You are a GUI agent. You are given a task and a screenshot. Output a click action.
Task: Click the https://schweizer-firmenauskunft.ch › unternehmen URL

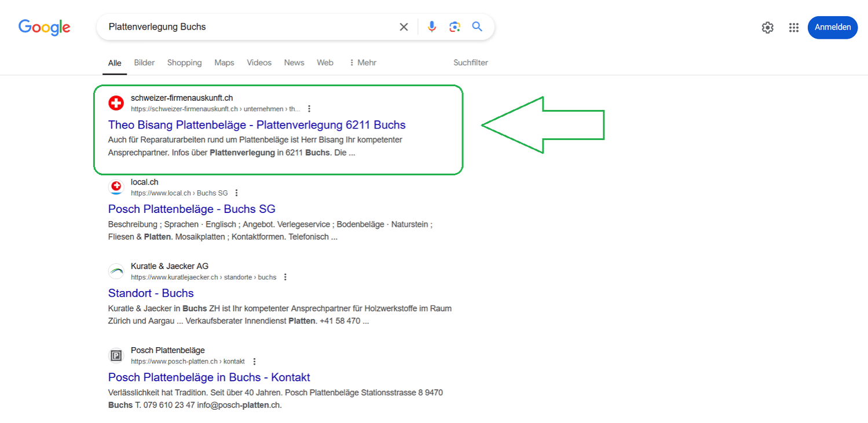[215, 109]
